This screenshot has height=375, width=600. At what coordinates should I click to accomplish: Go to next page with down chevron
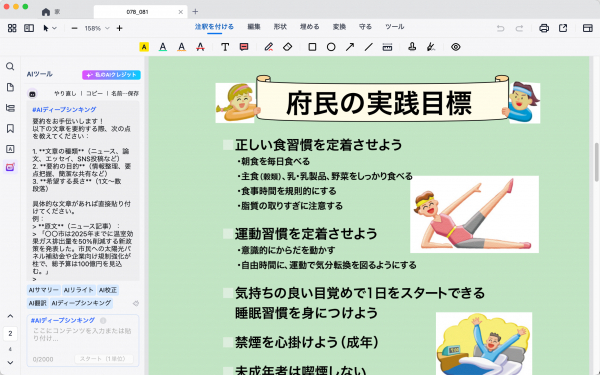pos(10,362)
